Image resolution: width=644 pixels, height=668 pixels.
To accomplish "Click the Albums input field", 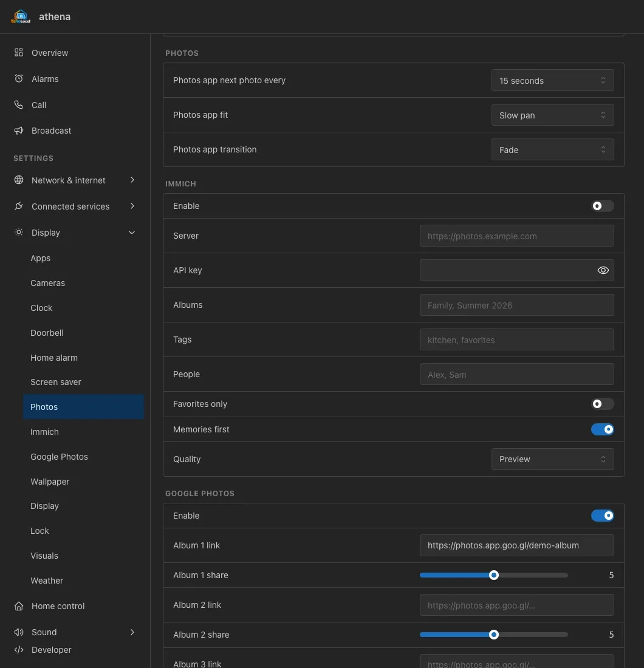I will tap(516, 305).
